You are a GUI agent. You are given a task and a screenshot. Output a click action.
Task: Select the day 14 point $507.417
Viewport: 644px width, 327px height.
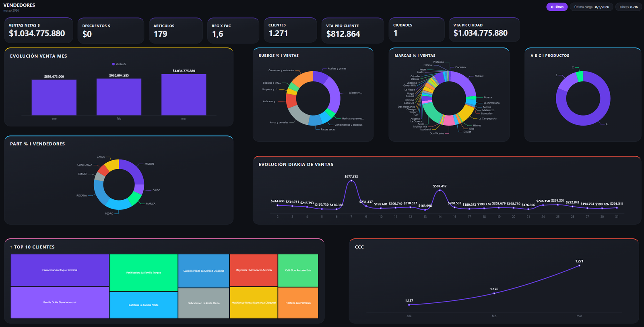440,190
